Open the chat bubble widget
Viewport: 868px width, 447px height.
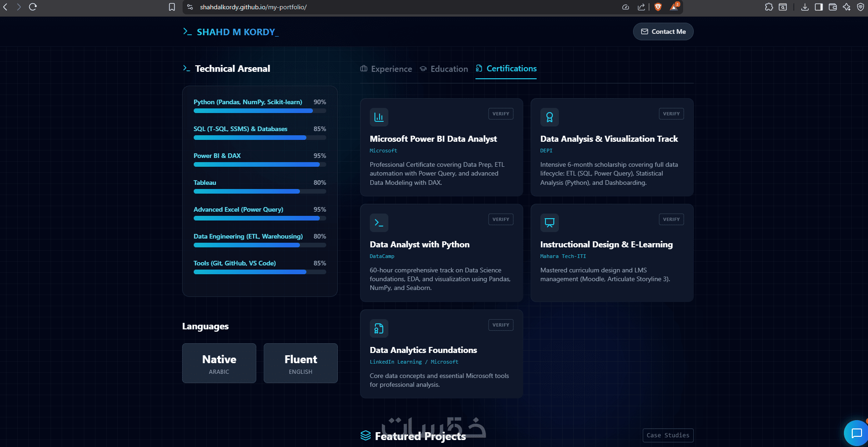(856, 433)
